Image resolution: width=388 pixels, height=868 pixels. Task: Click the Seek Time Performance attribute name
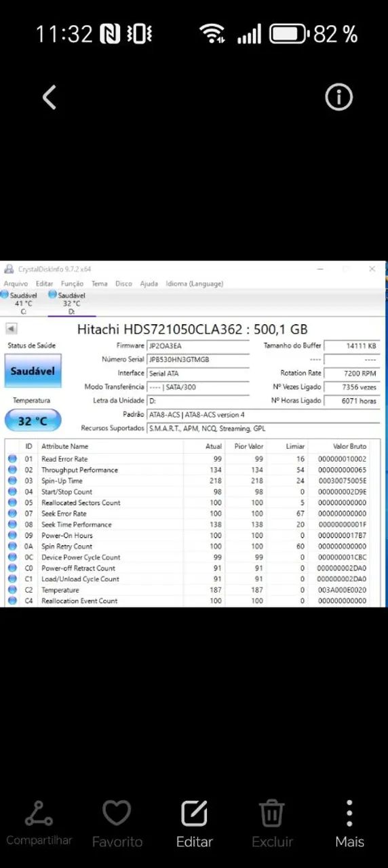tap(77, 524)
